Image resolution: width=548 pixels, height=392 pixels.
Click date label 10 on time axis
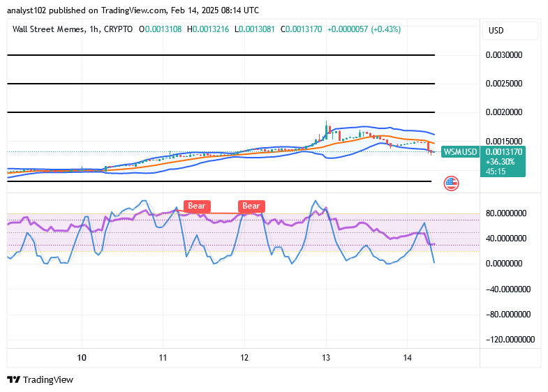point(82,358)
